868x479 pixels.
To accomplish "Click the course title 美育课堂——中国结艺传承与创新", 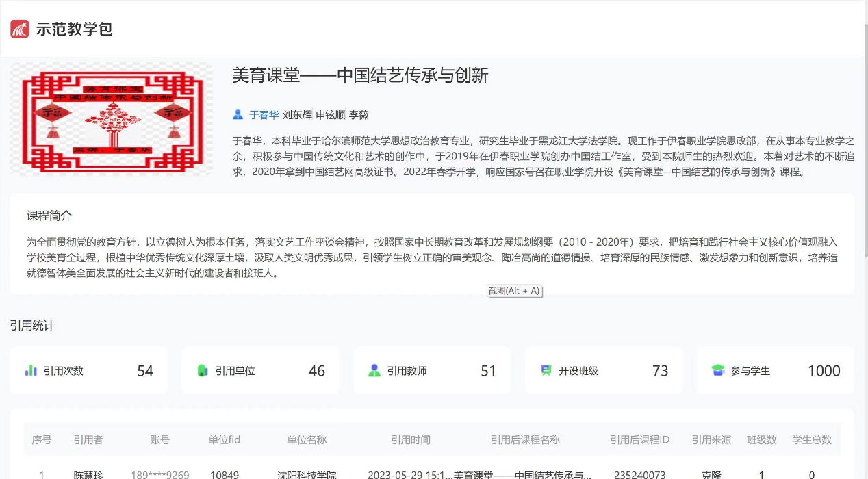I will click(360, 75).
